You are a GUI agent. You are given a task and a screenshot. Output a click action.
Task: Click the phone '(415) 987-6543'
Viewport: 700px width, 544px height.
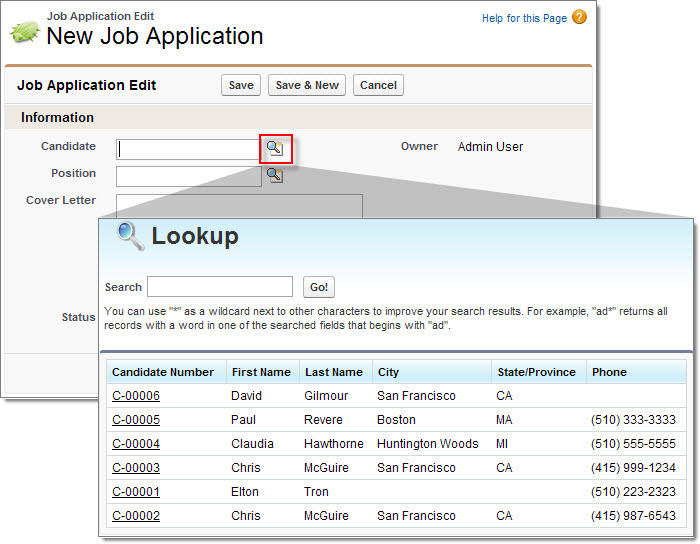tap(633, 516)
